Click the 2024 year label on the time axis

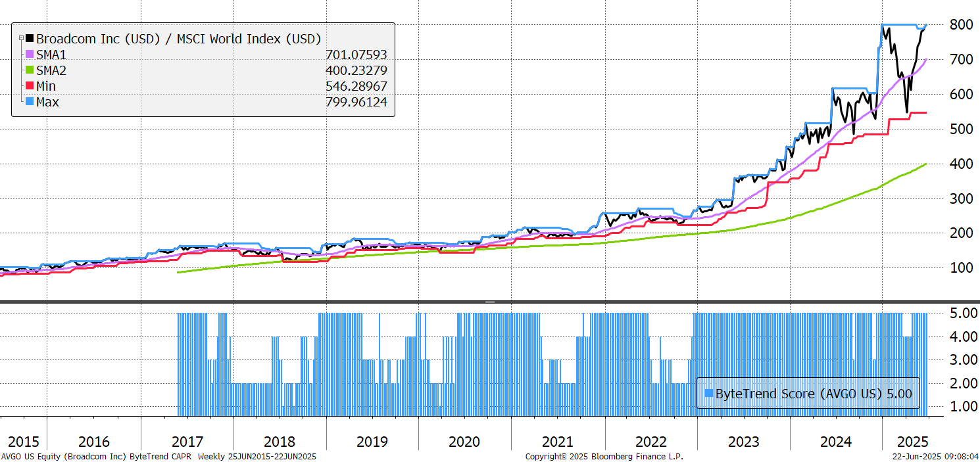click(836, 442)
